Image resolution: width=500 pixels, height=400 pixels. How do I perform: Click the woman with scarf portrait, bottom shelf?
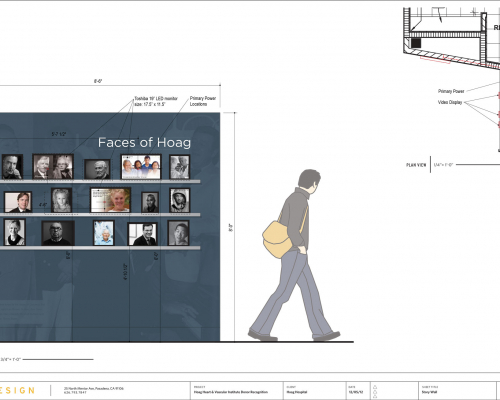pyautogui.click(x=15, y=232)
